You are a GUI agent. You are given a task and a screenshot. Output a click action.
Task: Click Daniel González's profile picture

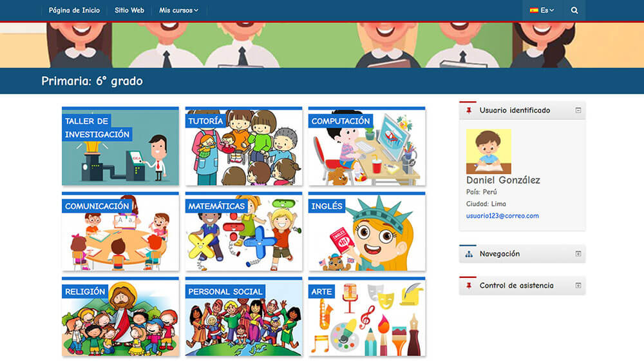point(489,152)
